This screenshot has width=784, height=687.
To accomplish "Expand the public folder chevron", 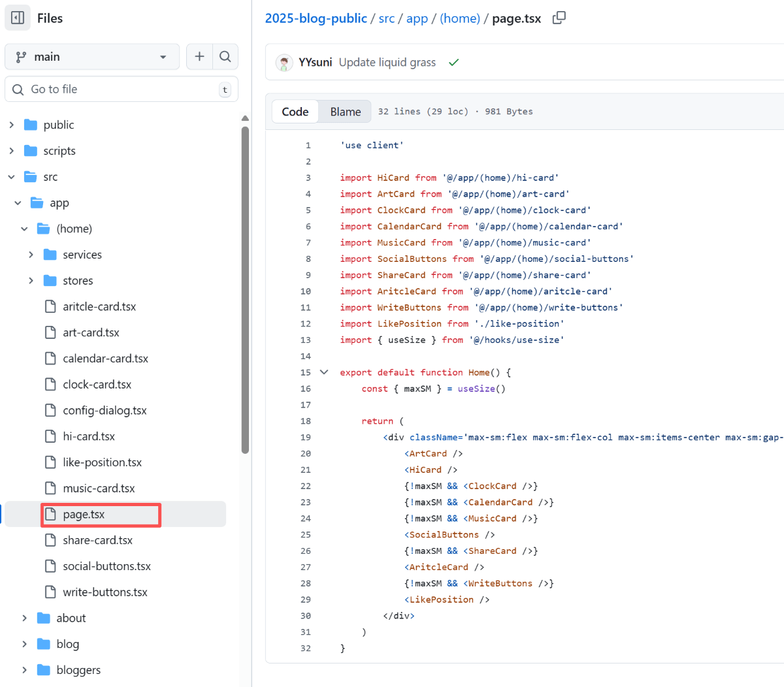I will [x=12, y=125].
